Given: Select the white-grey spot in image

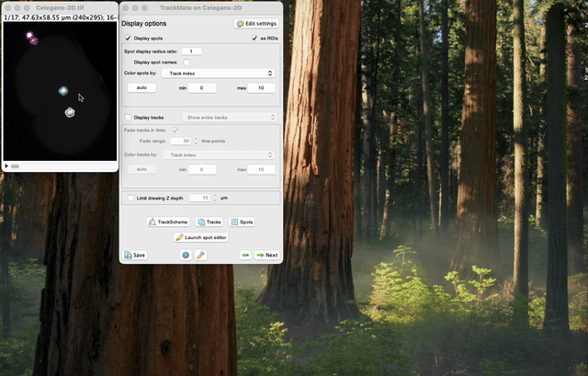Looking at the screenshot, I should coord(70,112).
